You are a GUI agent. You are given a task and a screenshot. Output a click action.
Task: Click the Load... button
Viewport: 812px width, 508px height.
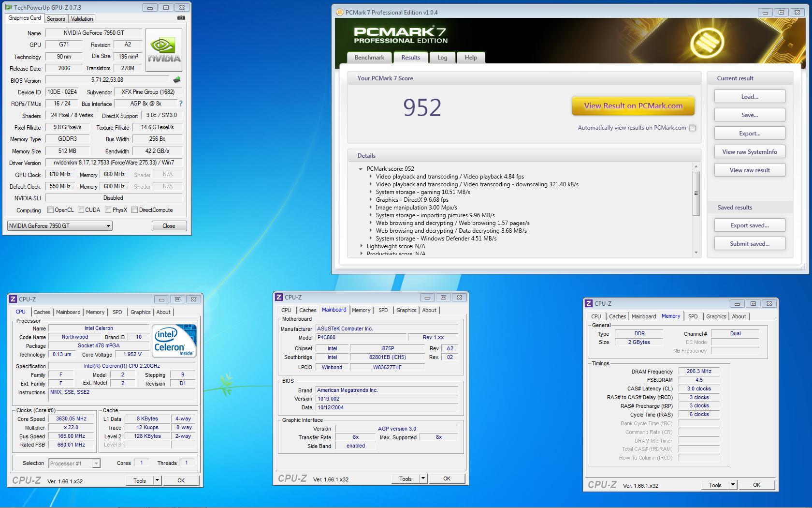pos(750,97)
